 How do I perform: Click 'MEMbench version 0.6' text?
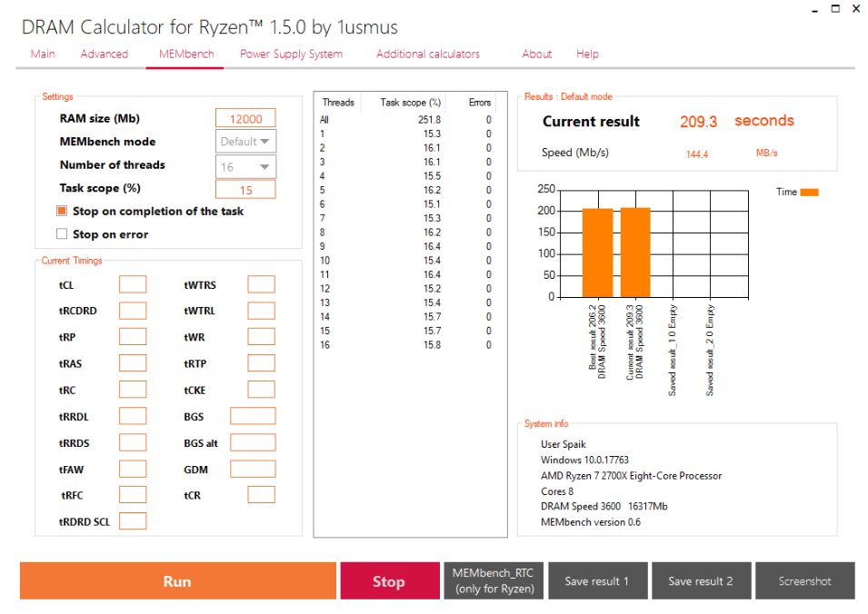[x=591, y=522]
